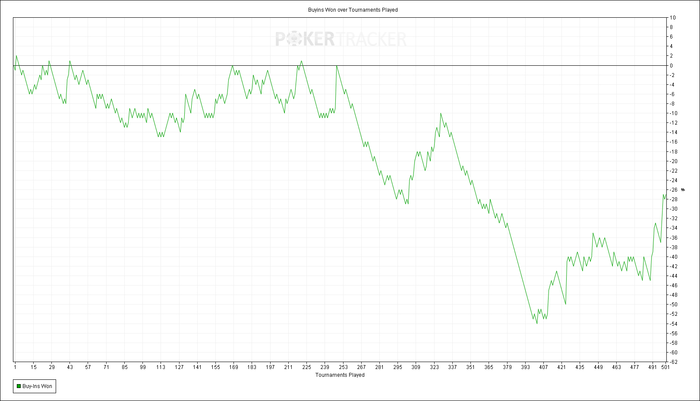Screen dimensions: 700x401
Task: Click x-axis tick label 501
Action: click(x=666, y=367)
